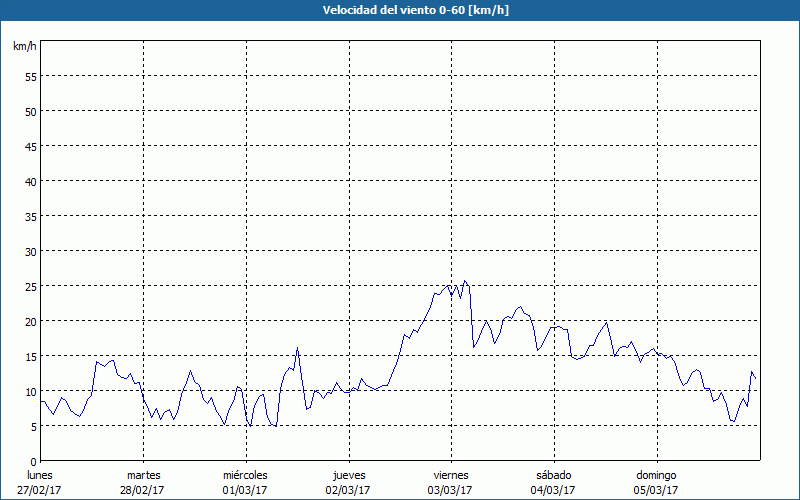Select the 25 tick label on the y-axis
Viewport: 800px width, 500px height.
pos(30,286)
